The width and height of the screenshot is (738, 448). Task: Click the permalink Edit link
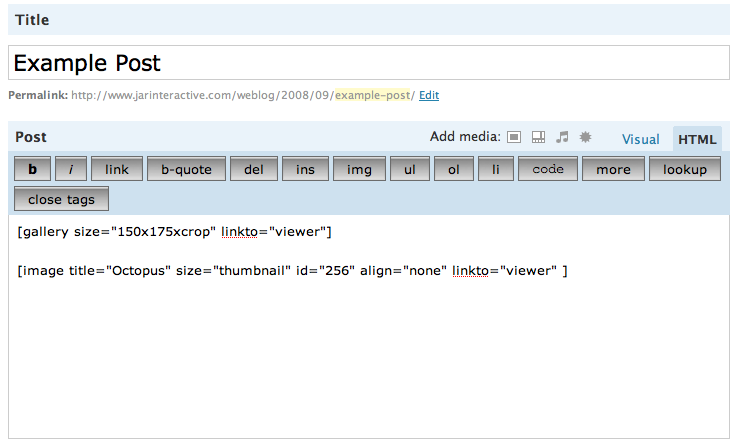pyautogui.click(x=429, y=96)
